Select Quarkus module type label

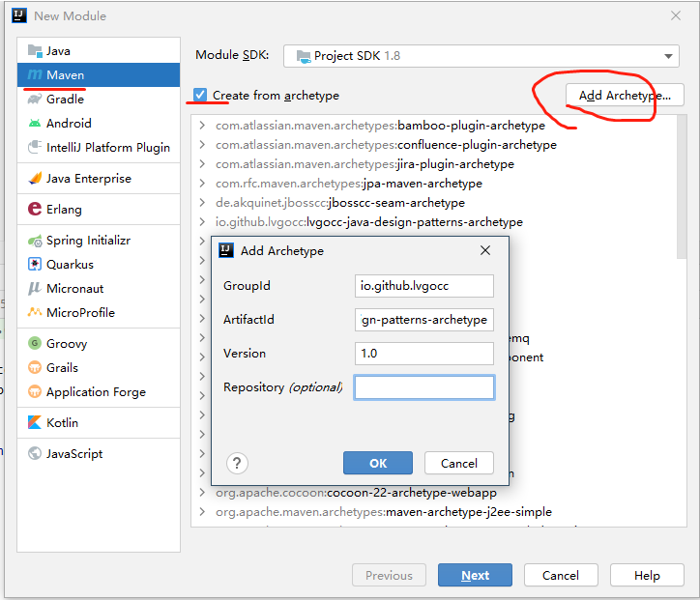[x=70, y=265]
